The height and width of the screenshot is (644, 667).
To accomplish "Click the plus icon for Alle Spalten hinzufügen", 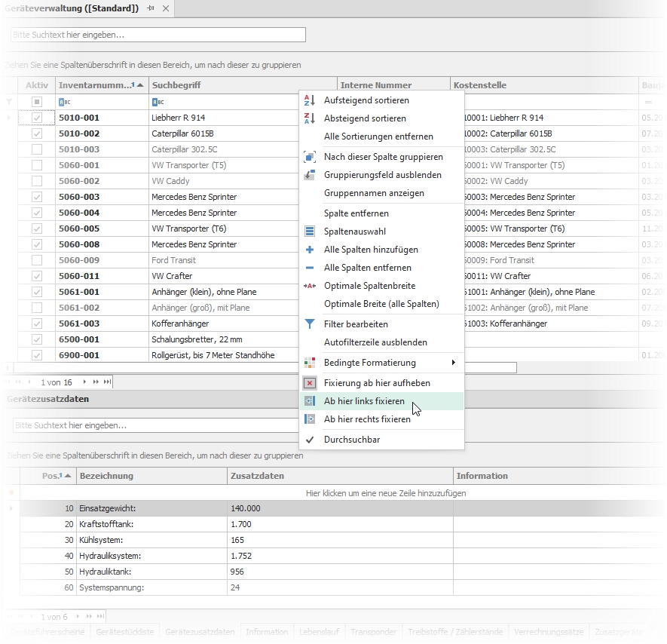I will click(309, 250).
